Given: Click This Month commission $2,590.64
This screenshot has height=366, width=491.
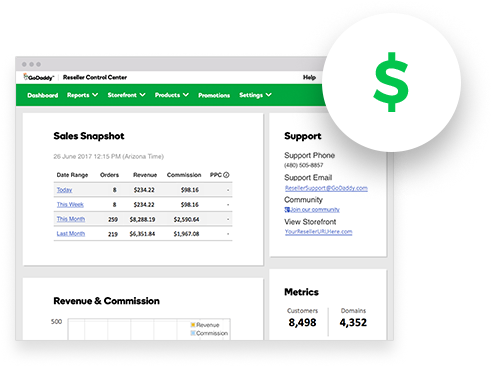Looking at the screenshot, I should coord(186,219).
